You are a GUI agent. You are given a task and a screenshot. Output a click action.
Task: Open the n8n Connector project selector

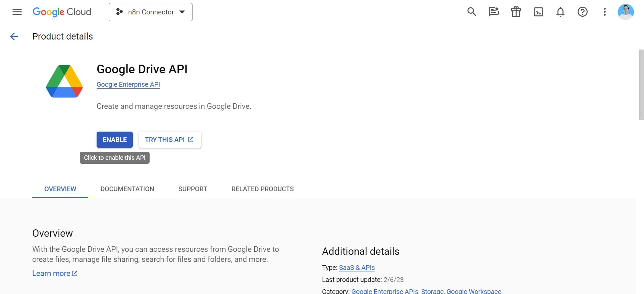(x=151, y=12)
